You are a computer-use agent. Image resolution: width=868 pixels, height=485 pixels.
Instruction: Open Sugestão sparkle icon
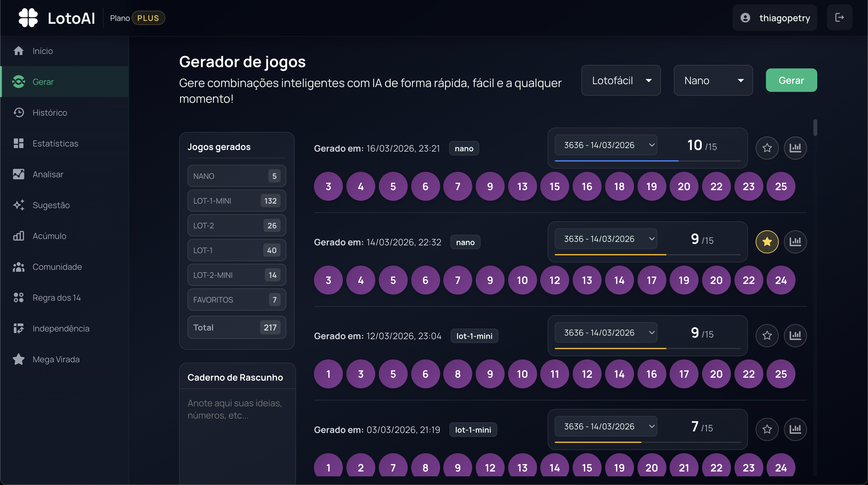(19, 205)
